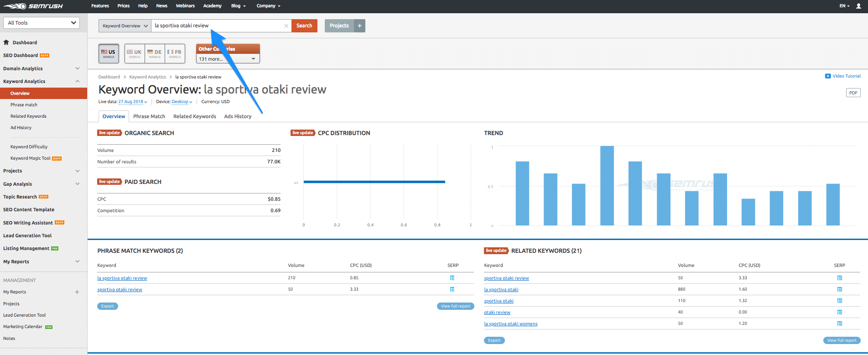
Task: Open la sportiva otaki review keyword link
Action: (x=122, y=278)
